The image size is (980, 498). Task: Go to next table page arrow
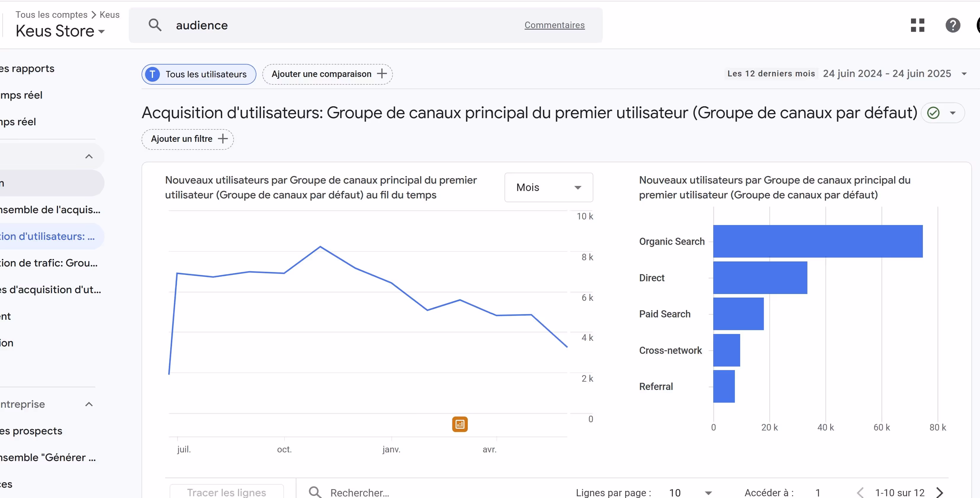tap(940, 492)
